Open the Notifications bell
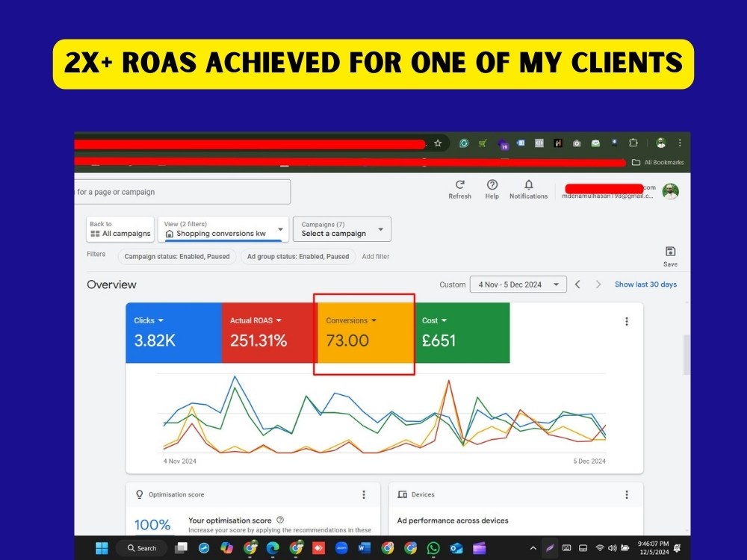The image size is (747, 560). (528, 184)
